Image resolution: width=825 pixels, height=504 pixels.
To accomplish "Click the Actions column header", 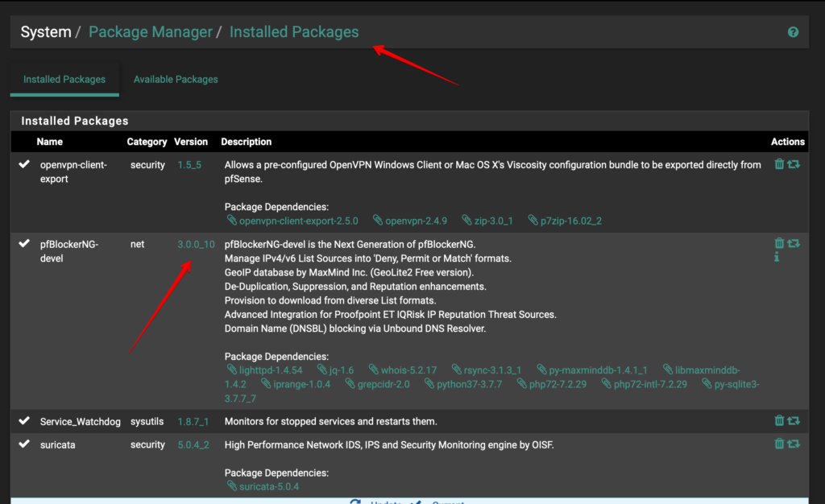I will pyautogui.click(x=788, y=142).
